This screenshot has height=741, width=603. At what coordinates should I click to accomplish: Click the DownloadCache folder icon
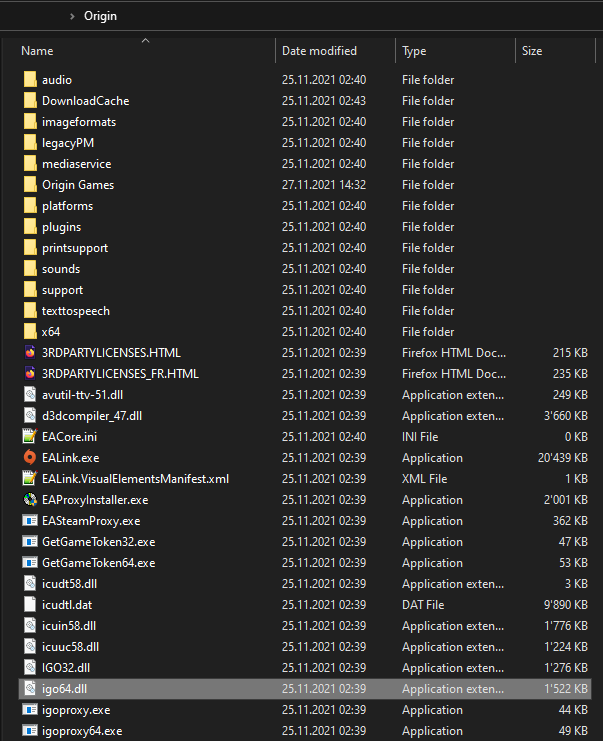point(30,100)
